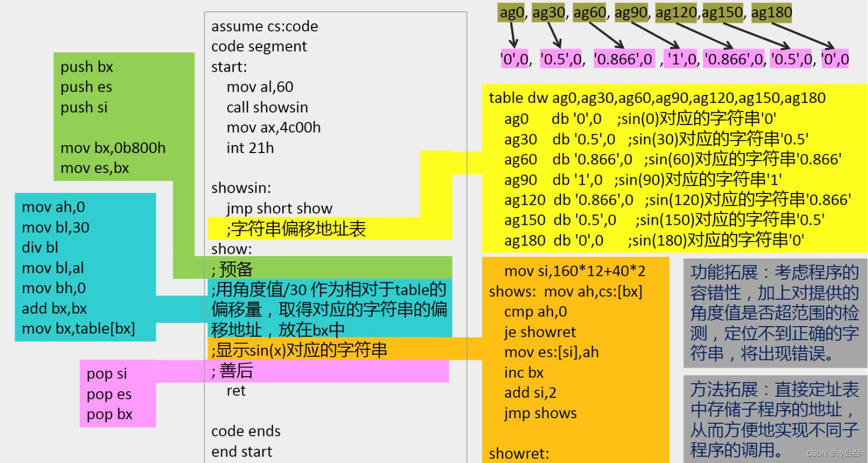
Task: Click 'inc bx' in orange box
Action: (524, 372)
